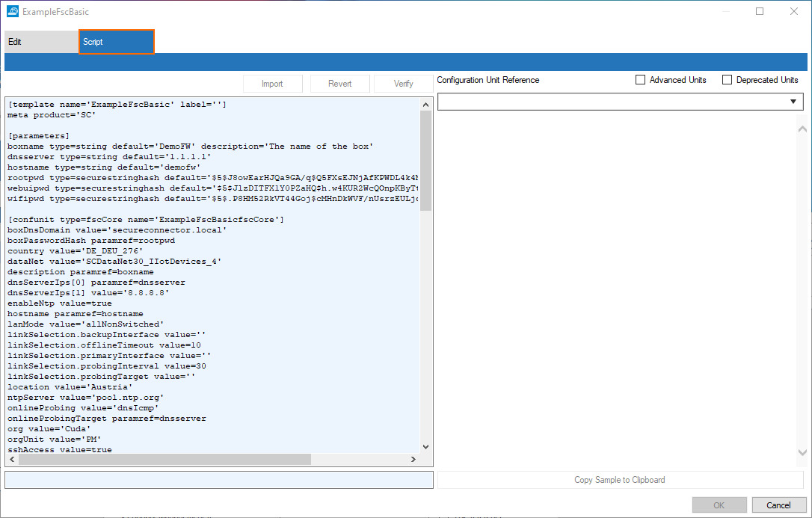Click the 'Configuration Unit Reference' label
The image size is (812, 518).
487,80
